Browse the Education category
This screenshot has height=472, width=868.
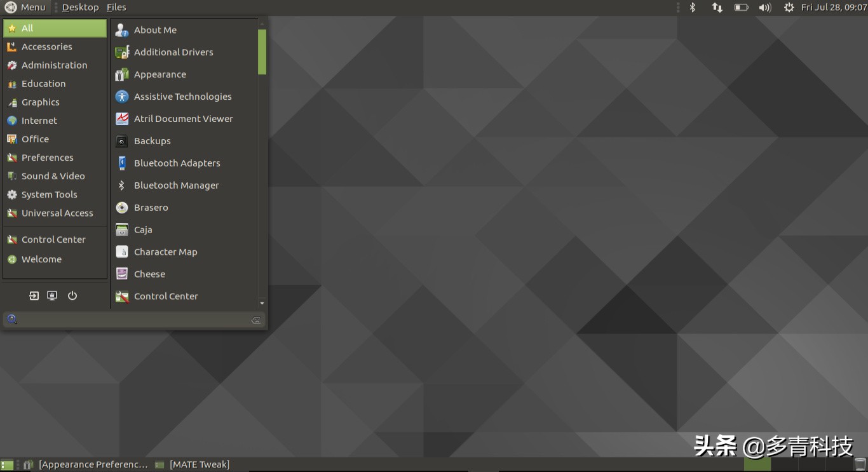click(55, 83)
